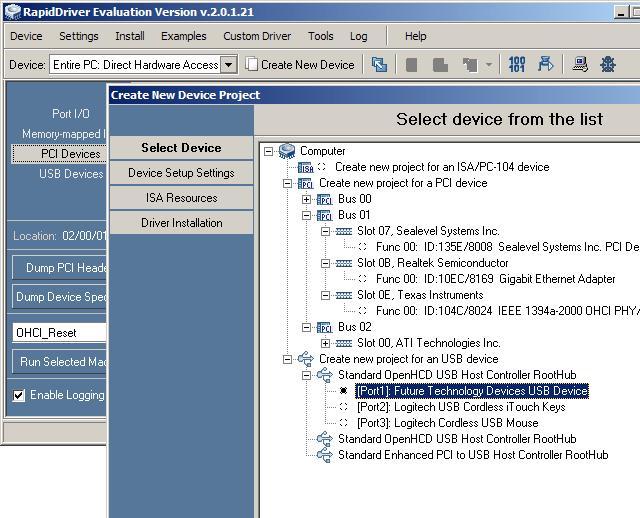This screenshot has height=518, width=640.
Task: Click the ISA icon in device tree
Action: pyautogui.click(x=305, y=168)
